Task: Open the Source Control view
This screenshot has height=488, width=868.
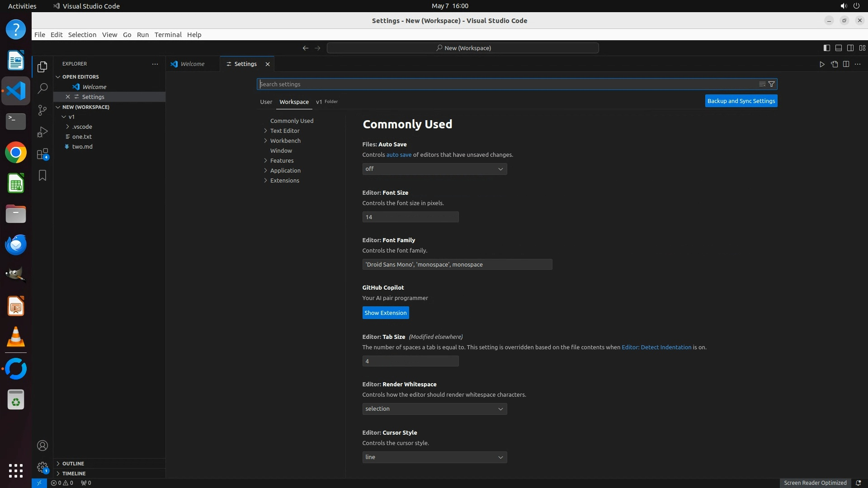Action: coord(42,110)
